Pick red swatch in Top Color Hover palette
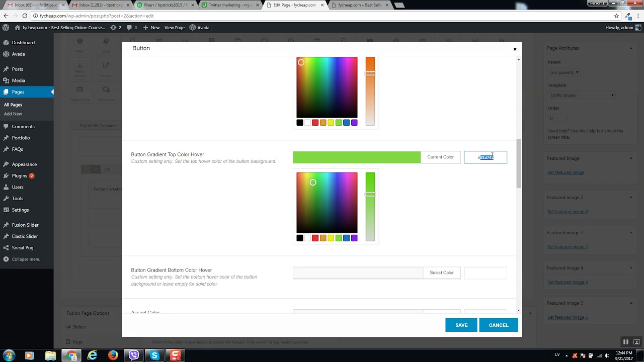Viewport: 644px width, 362px height. click(315, 238)
